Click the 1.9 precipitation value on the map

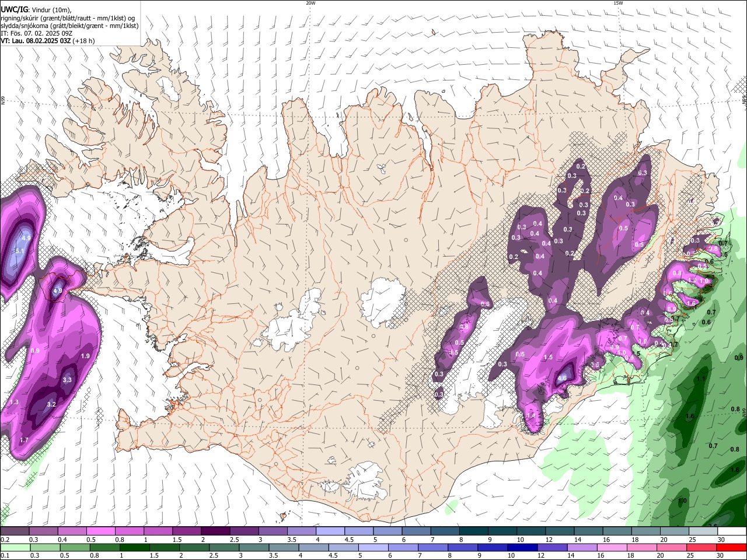(x=85, y=356)
